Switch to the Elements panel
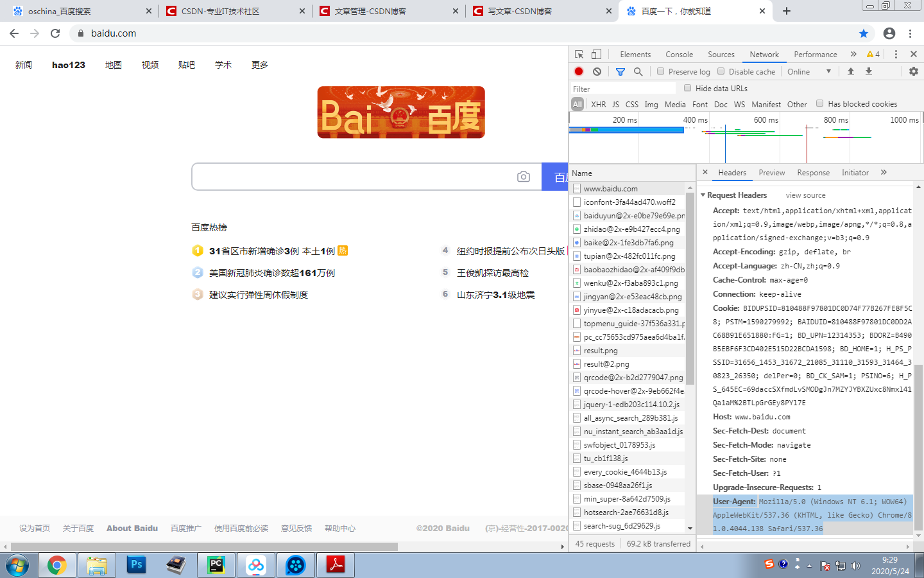This screenshot has height=578, width=924. [635, 55]
